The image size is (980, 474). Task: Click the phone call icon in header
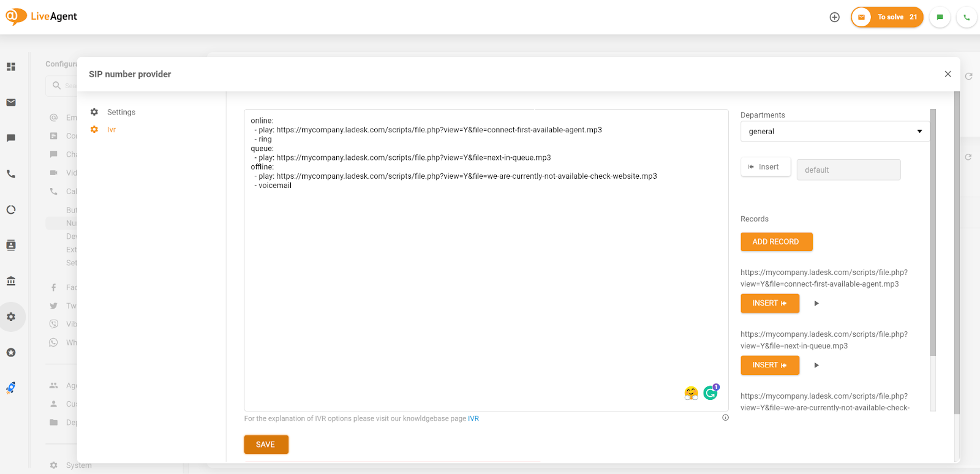tap(967, 17)
